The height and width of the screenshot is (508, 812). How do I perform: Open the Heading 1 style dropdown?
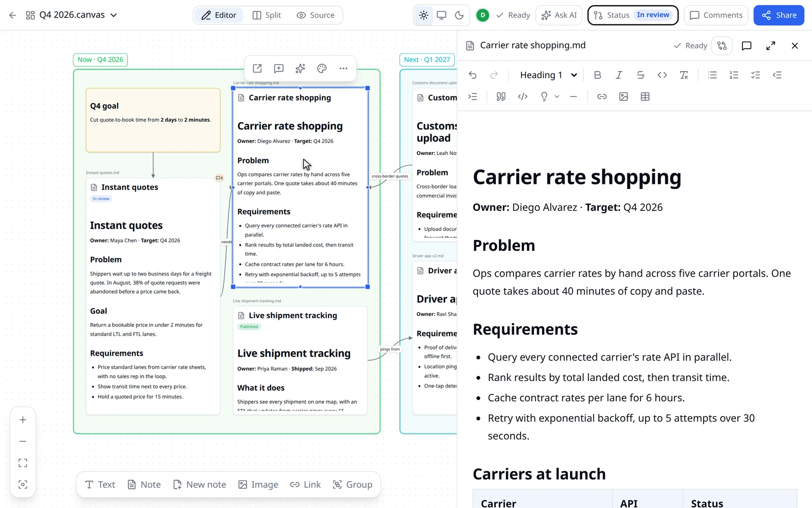click(549, 75)
